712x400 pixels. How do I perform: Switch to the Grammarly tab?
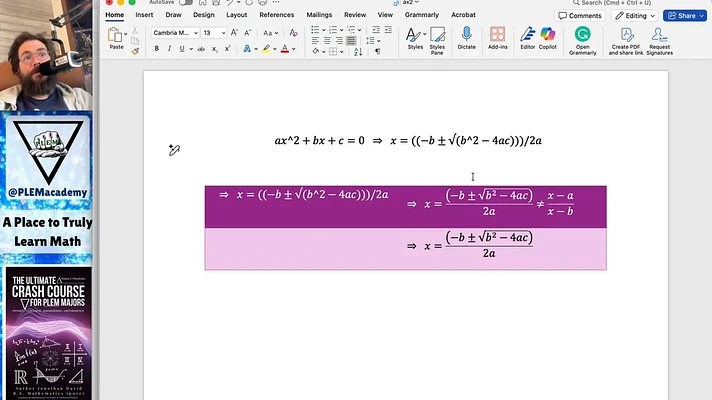tap(422, 15)
